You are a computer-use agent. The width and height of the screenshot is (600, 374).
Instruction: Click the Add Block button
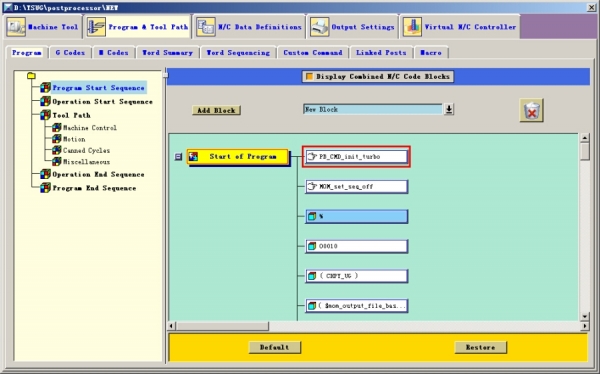(x=216, y=110)
